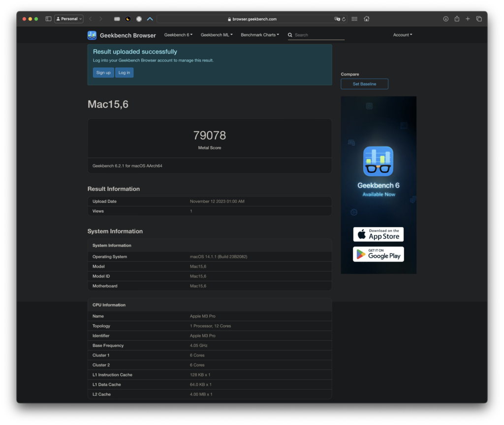Click the Search input field

pyautogui.click(x=319, y=35)
